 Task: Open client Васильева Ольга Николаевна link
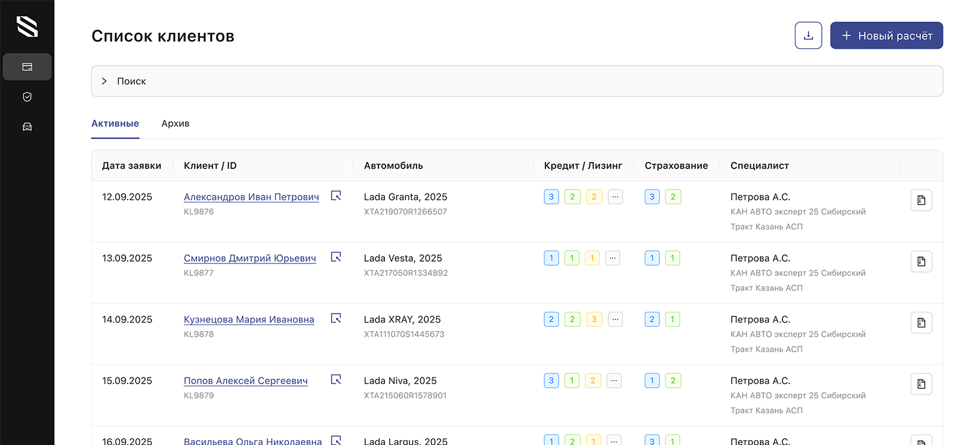point(253,441)
